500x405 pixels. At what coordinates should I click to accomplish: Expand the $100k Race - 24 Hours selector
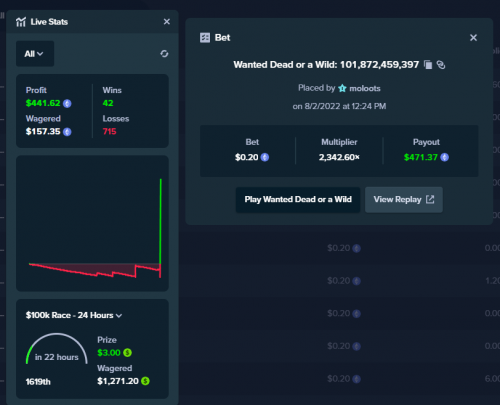[74, 315]
